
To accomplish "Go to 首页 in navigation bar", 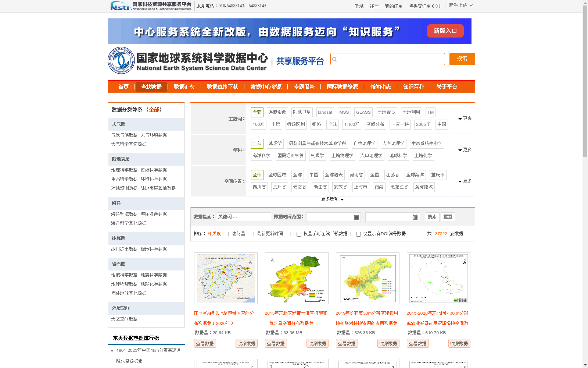I will 123,87.
